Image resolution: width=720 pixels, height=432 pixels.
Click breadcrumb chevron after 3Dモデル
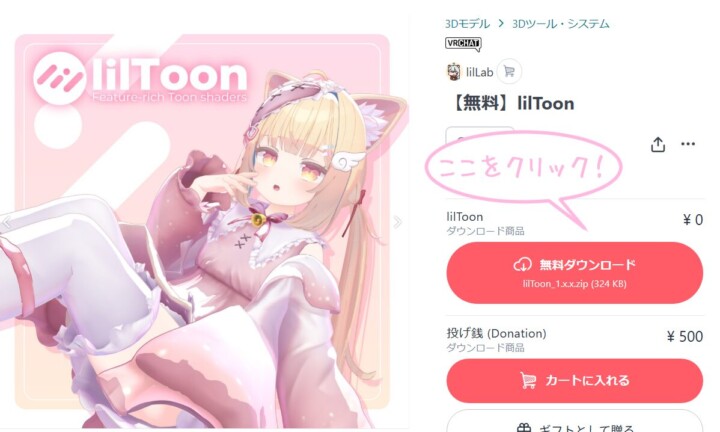[501, 23]
